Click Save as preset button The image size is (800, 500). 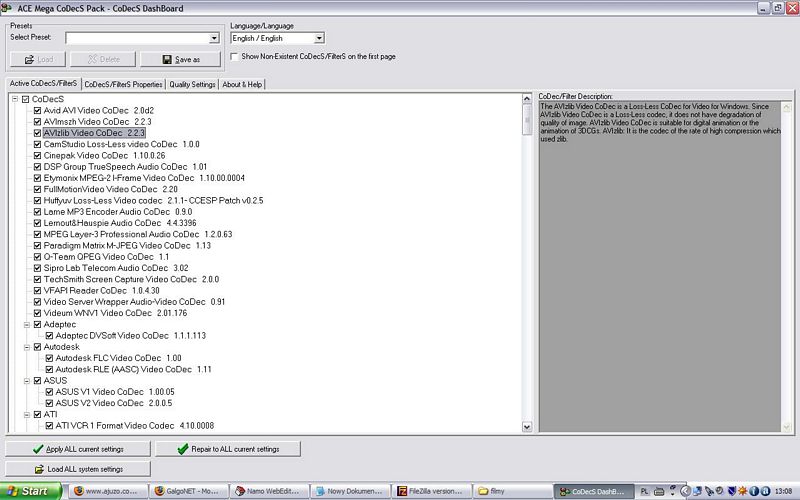(181, 59)
